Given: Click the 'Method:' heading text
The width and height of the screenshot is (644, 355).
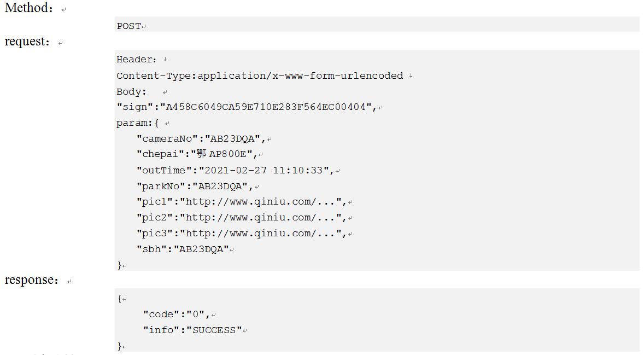Looking at the screenshot, I should (29, 8).
